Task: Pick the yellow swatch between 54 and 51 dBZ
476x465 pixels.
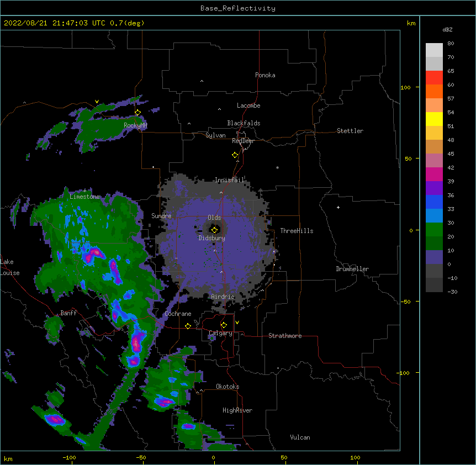Action: (x=434, y=119)
